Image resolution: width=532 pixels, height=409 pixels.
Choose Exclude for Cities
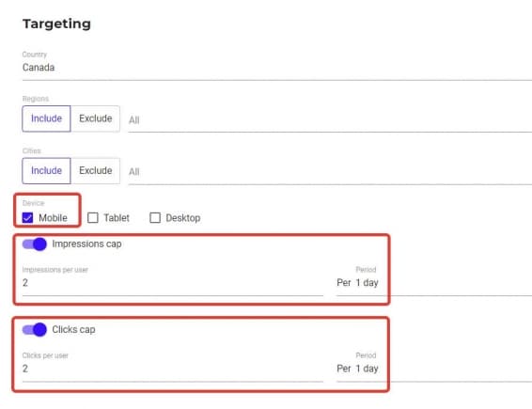95,170
